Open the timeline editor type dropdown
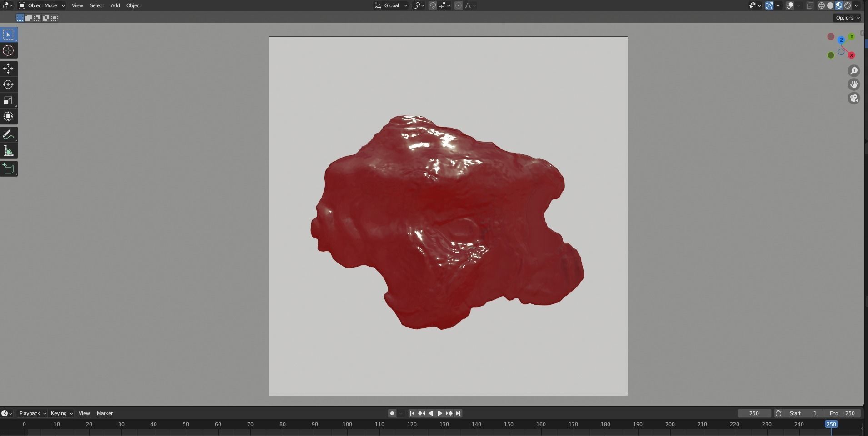The width and height of the screenshot is (868, 436). pos(7,413)
